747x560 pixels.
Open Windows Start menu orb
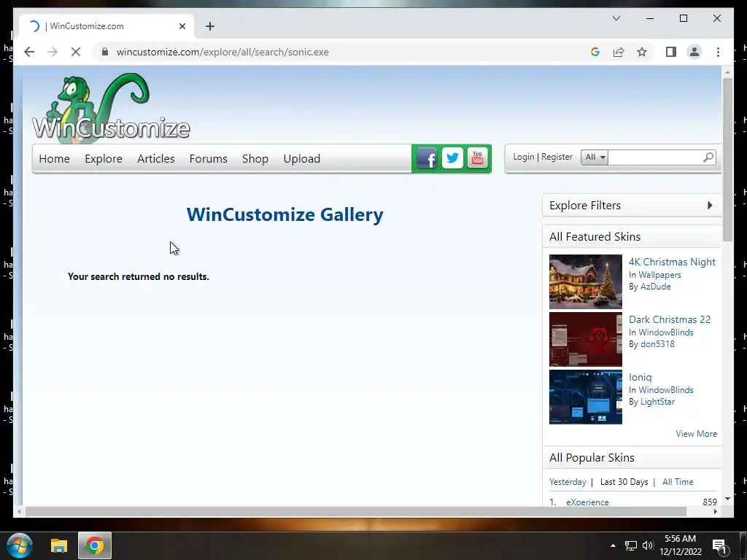(x=20, y=545)
